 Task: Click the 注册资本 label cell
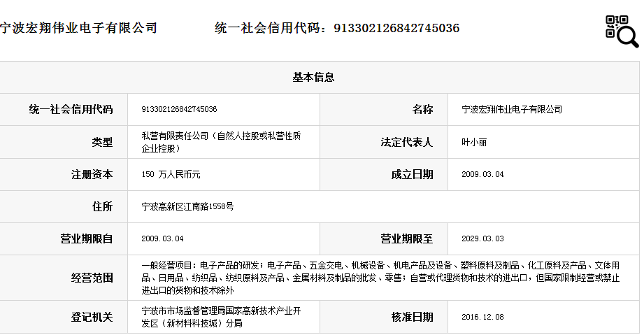92,174
